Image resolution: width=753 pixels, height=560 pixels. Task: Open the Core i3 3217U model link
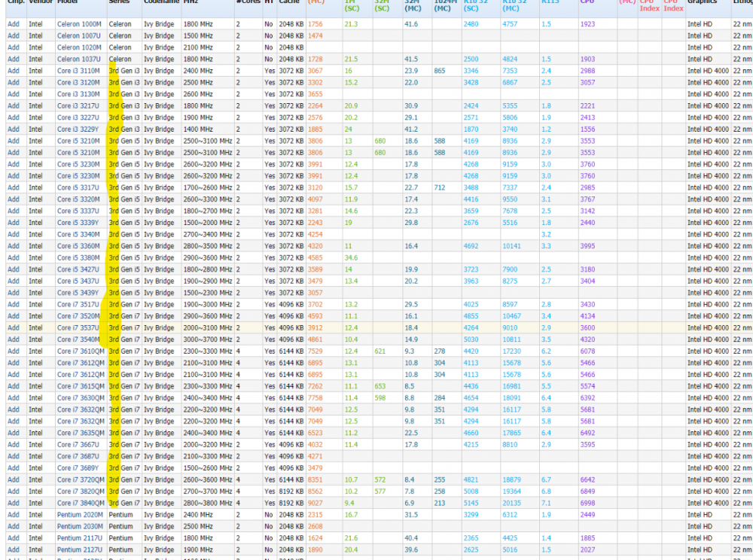[78, 105]
